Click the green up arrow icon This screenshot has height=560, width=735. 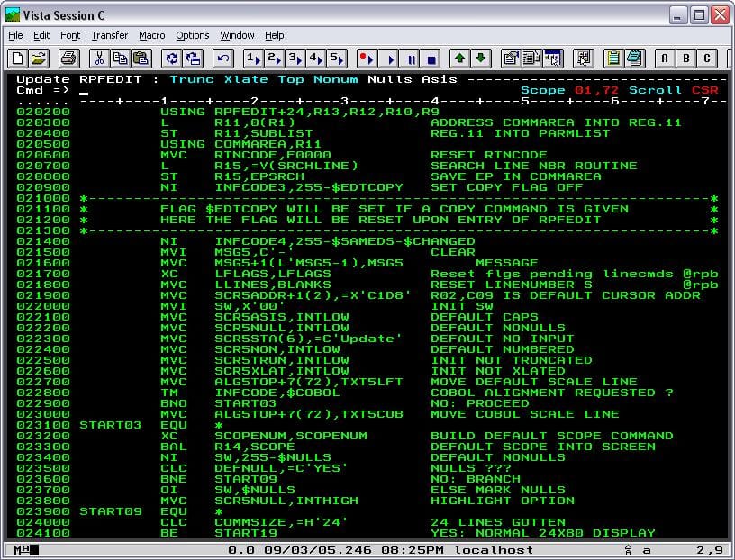click(x=460, y=59)
